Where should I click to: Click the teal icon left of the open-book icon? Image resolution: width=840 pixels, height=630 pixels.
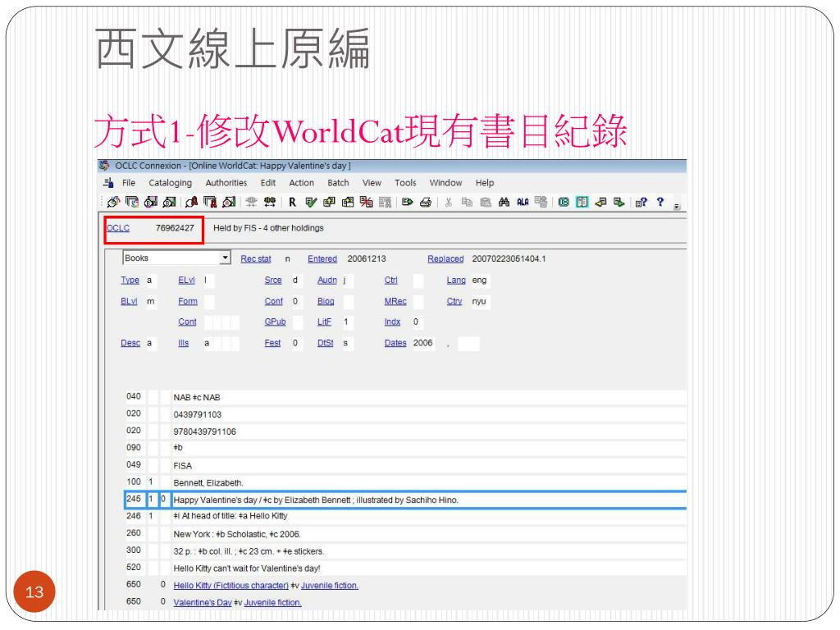click(x=564, y=202)
